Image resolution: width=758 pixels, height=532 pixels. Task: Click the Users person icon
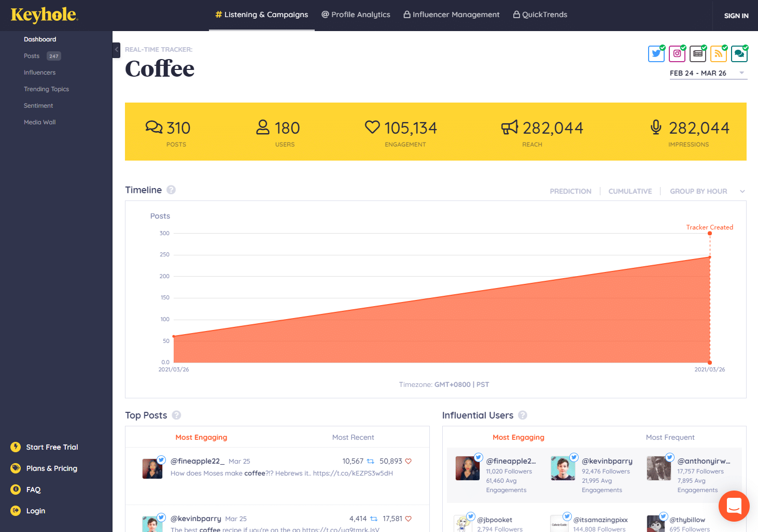point(263,127)
